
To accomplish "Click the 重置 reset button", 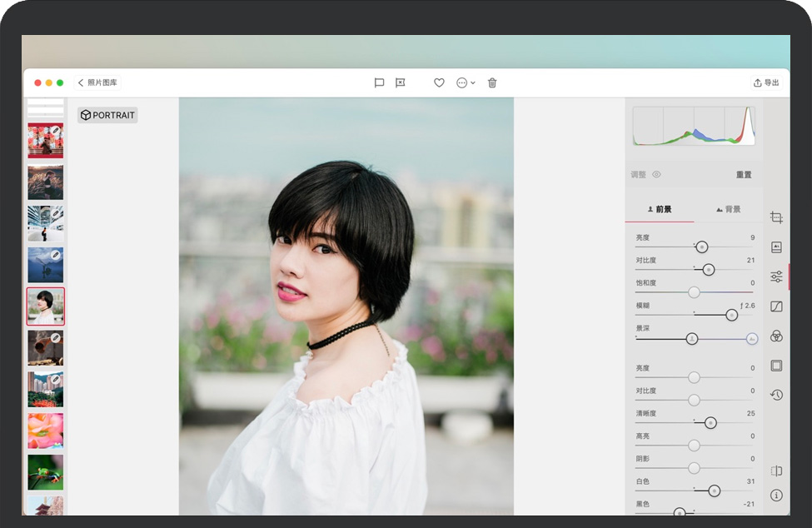I will pos(744,175).
